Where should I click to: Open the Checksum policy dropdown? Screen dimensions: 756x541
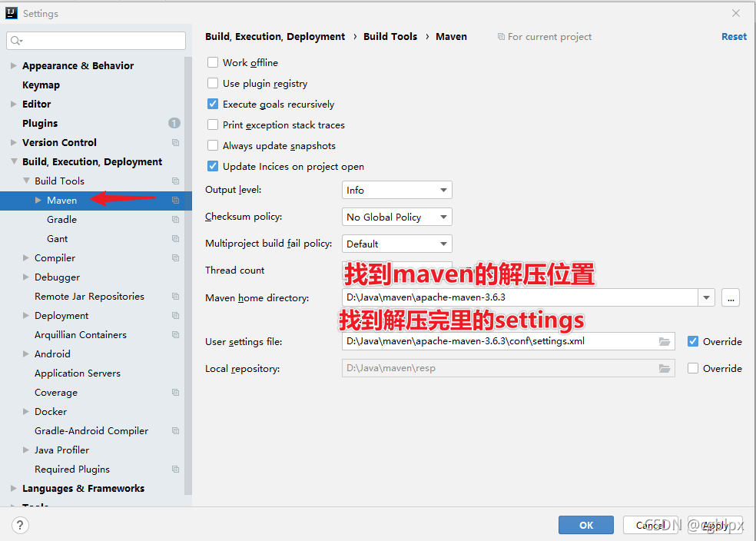point(396,217)
